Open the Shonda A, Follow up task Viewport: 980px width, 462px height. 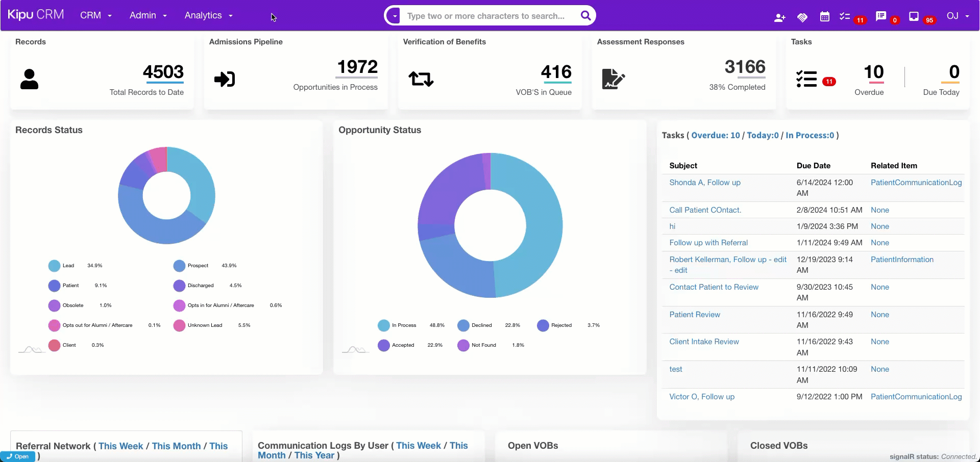click(704, 183)
